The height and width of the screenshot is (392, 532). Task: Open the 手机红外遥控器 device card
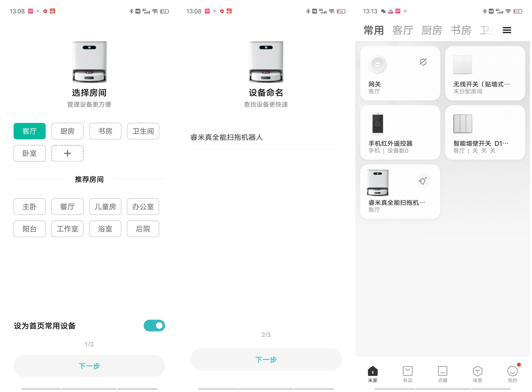coord(400,132)
